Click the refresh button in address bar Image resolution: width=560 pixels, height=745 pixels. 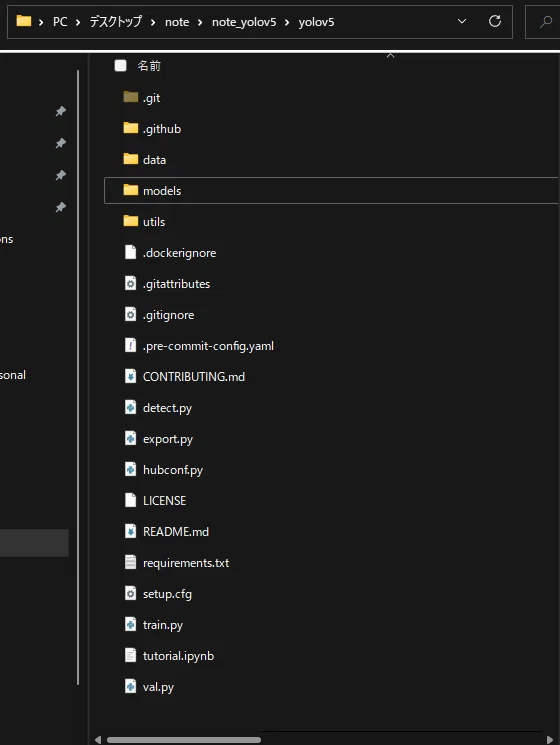[495, 21]
